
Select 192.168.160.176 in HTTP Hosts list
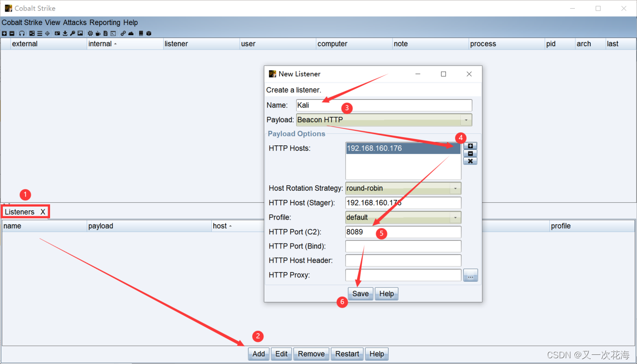coord(403,148)
